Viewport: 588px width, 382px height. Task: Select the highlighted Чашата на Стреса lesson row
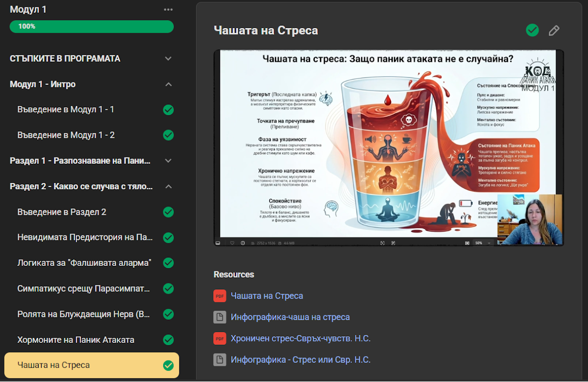pos(92,365)
